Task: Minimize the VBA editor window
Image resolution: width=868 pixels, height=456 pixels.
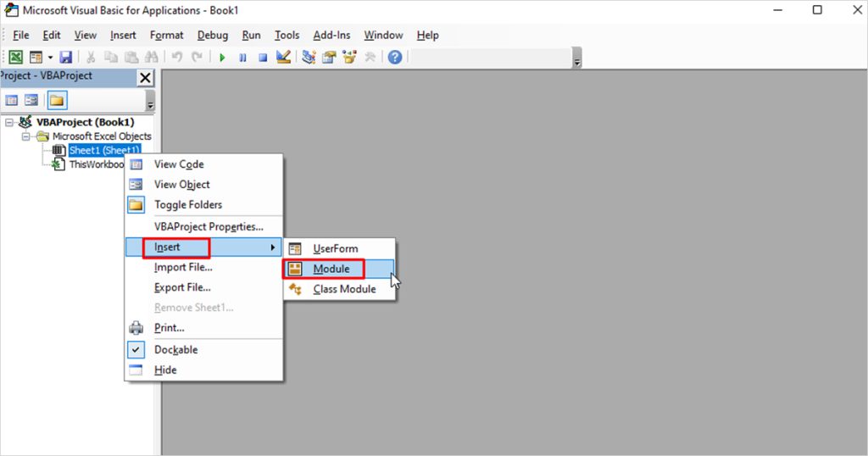Action: (778, 10)
